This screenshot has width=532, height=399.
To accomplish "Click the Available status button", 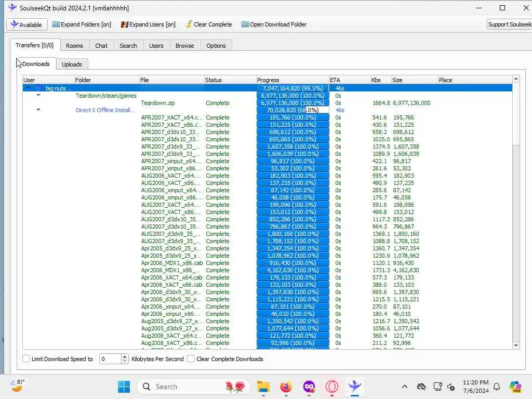I will 26,24.
